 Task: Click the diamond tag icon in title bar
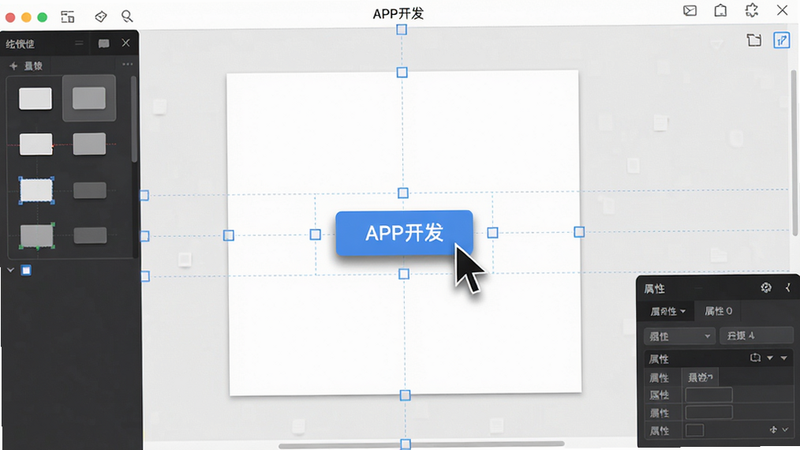tap(101, 17)
